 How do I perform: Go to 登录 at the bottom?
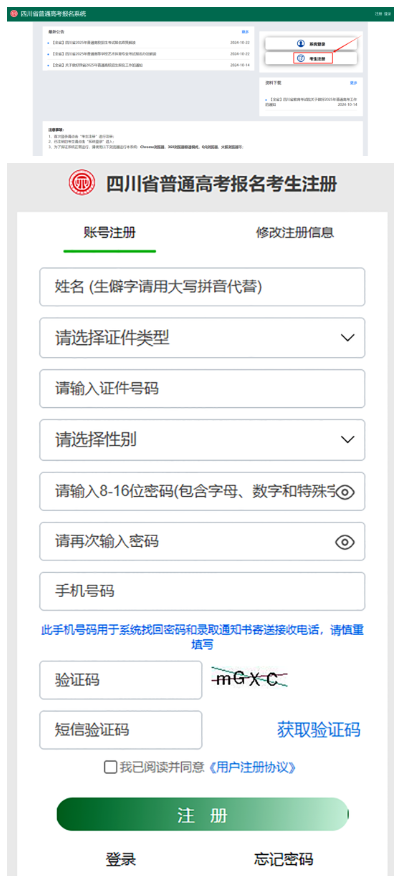[121, 859]
